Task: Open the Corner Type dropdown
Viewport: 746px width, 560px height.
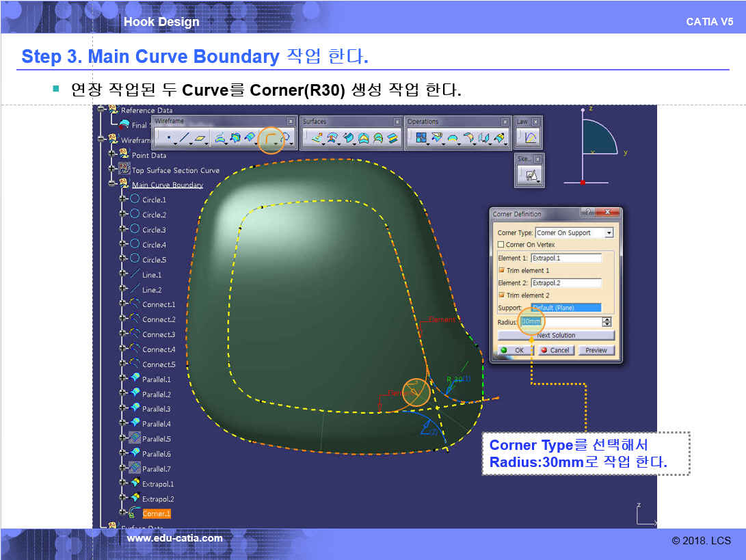Action: click(609, 233)
